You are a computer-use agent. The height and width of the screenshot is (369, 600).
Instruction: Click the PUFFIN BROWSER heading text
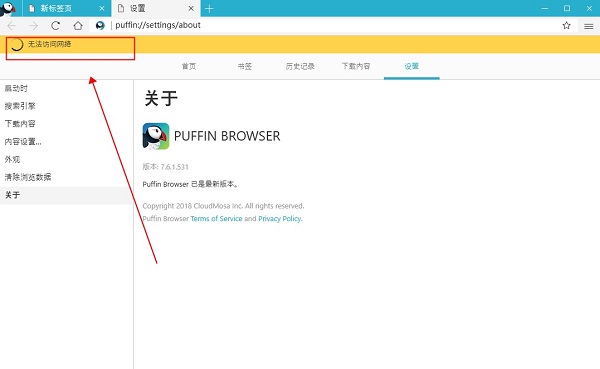click(x=227, y=136)
